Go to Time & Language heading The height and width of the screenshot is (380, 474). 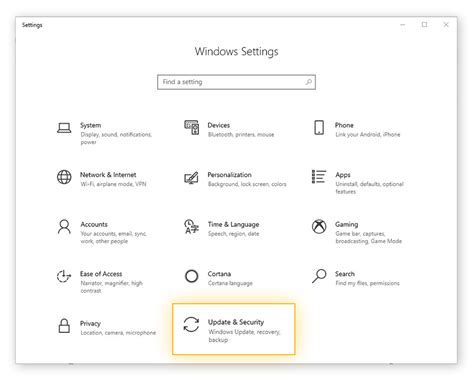pos(233,224)
